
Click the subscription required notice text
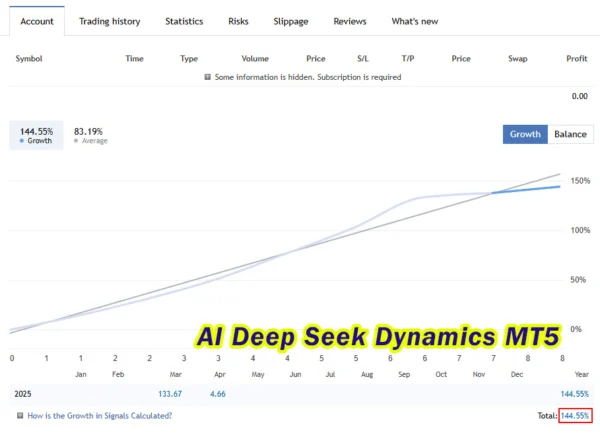point(308,77)
